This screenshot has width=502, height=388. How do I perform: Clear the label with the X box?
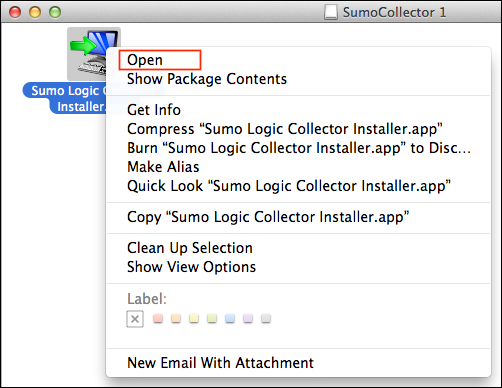pyautogui.click(x=135, y=319)
